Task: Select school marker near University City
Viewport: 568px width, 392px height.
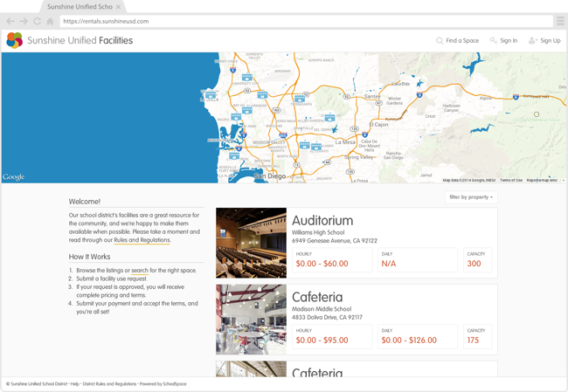Action: 247,78
